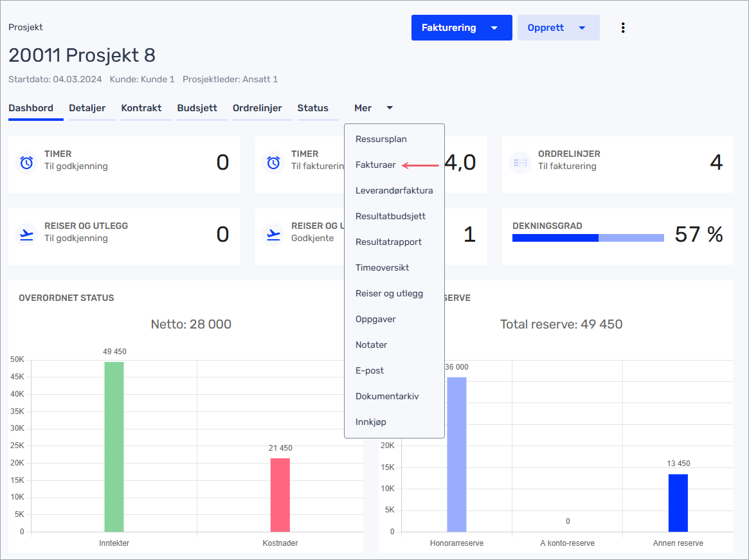Open Dokumentarkiv from the Mer menu
Screen dimensions: 749x560
(x=387, y=396)
